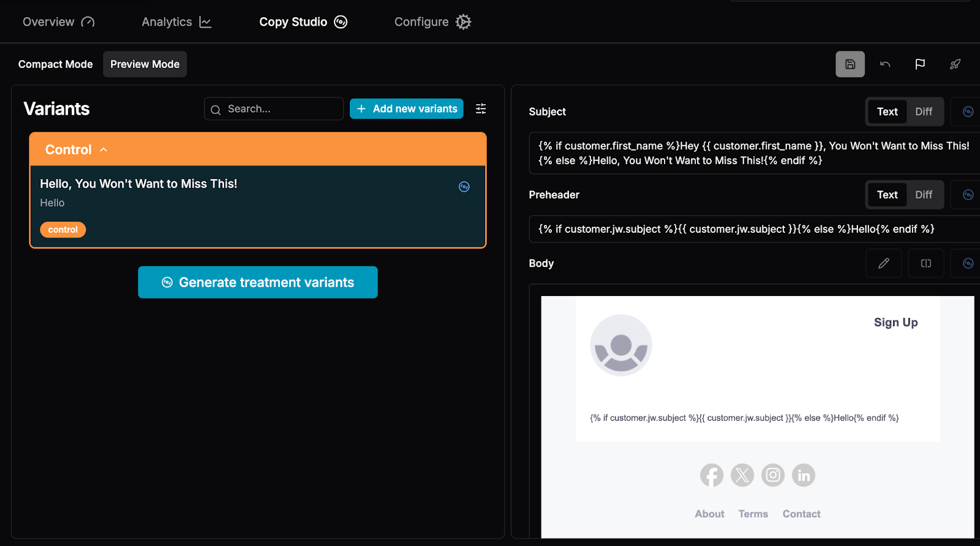Click the pencil edit icon for Body
The width and height of the screenshot is (980, 546).
coord(883,264)
